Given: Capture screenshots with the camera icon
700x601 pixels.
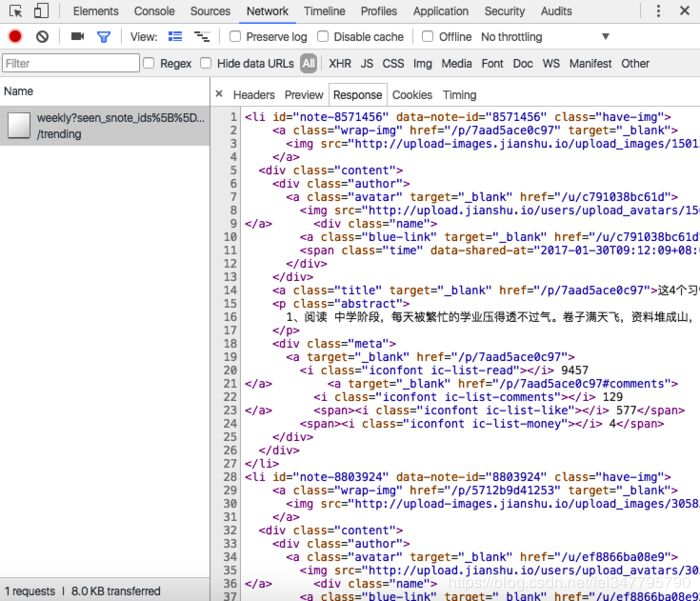Looking at the screenshot, I should click(78, 36).
